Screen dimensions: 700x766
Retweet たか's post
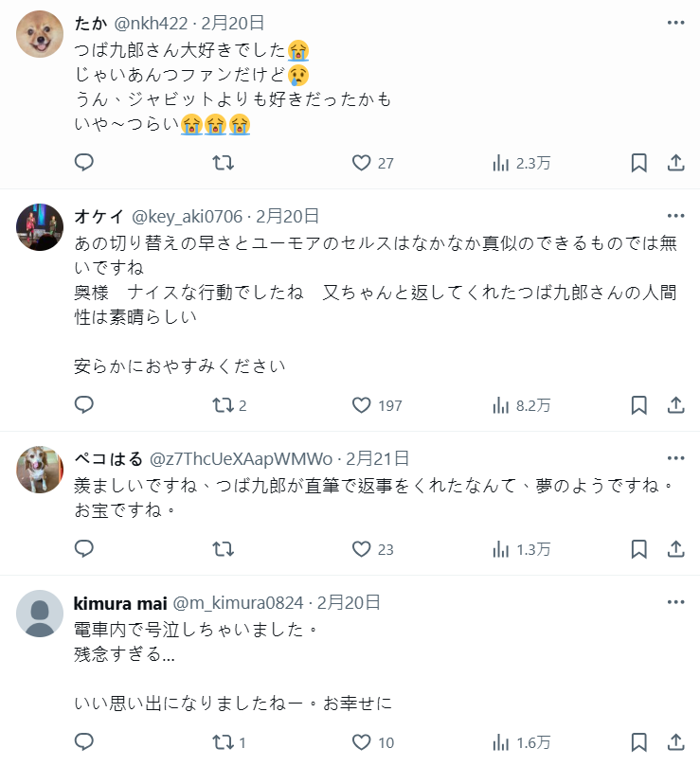pos(224,163)
